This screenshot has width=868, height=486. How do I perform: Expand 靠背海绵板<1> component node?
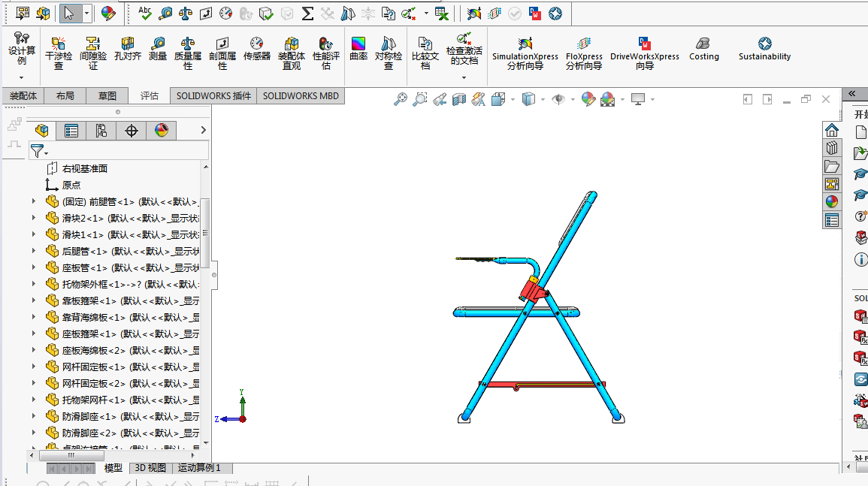tap(34, 317)
